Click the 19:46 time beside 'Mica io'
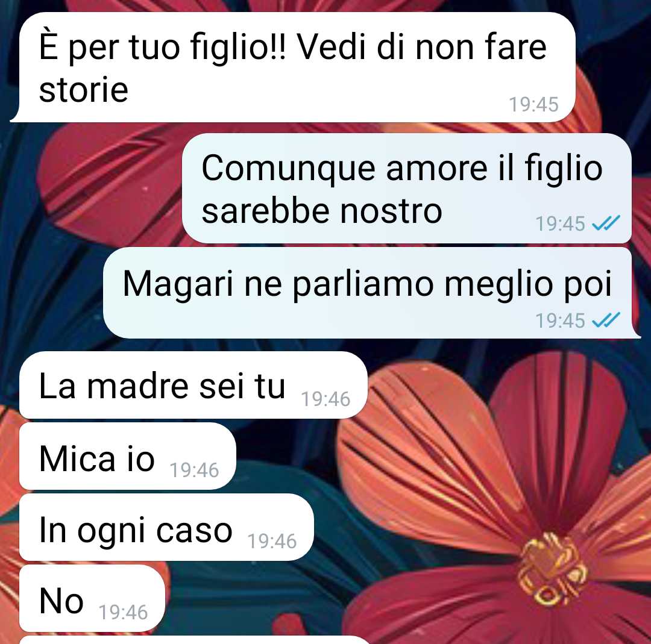 click(194, 470)
